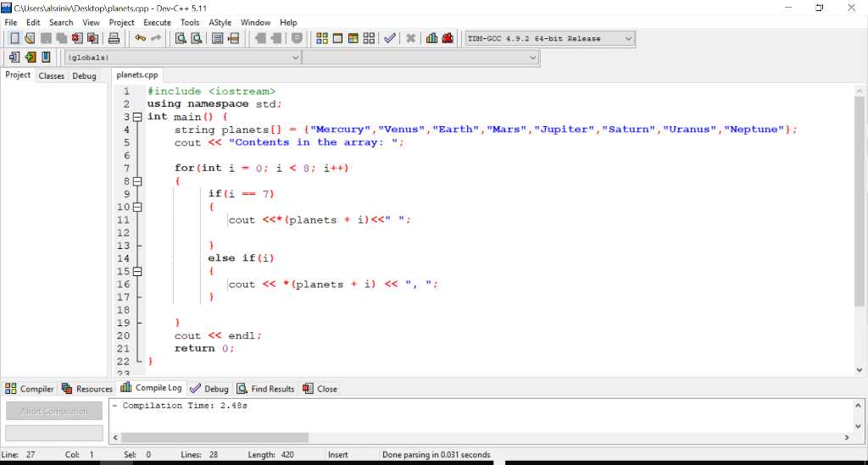The image size is (868, 465).
Task: Click the gray X Stop Execution icon
Action: (x=411, y=38)
